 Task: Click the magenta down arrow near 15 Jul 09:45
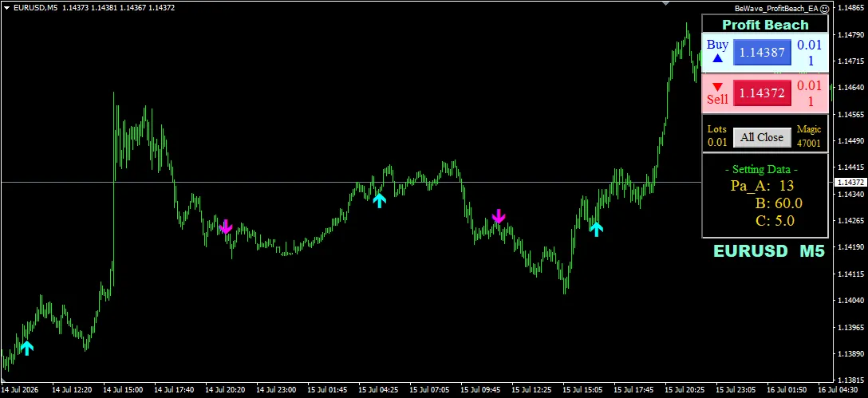[x=499, y=216]
